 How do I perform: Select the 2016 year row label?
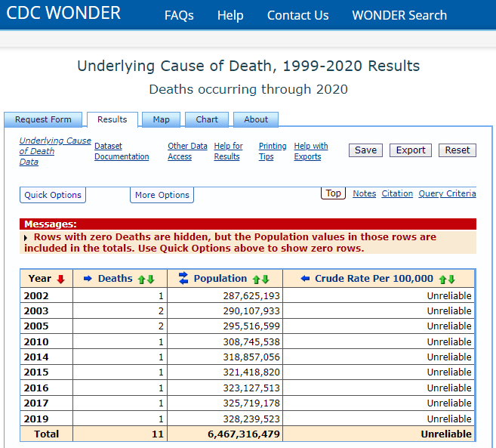(x=36, y=388)
